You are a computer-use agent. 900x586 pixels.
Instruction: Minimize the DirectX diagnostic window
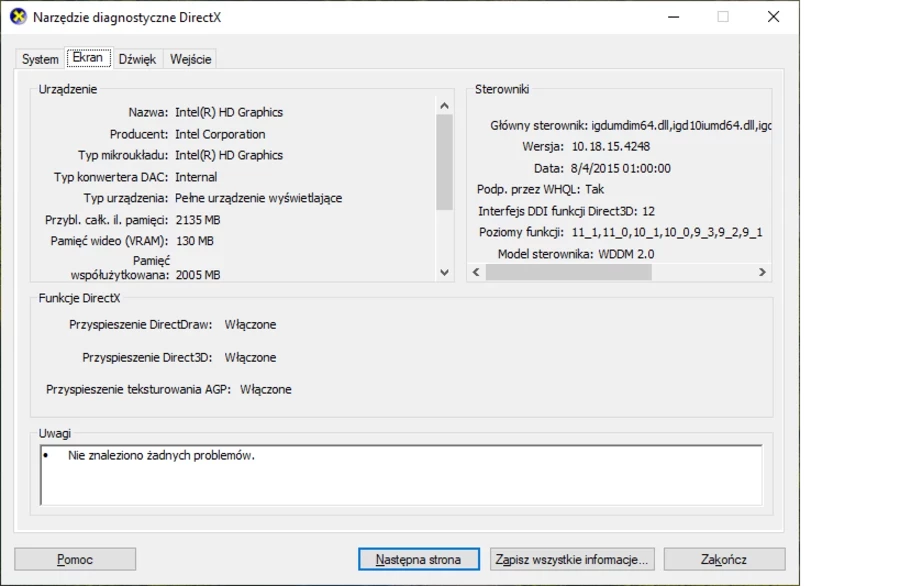[674, 17]
